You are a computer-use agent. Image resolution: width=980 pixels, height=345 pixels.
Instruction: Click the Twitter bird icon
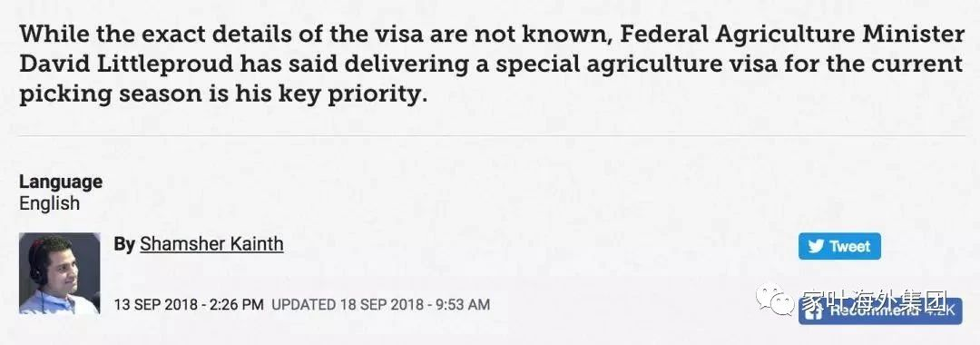pyautogui.click(x=815, y=246)
